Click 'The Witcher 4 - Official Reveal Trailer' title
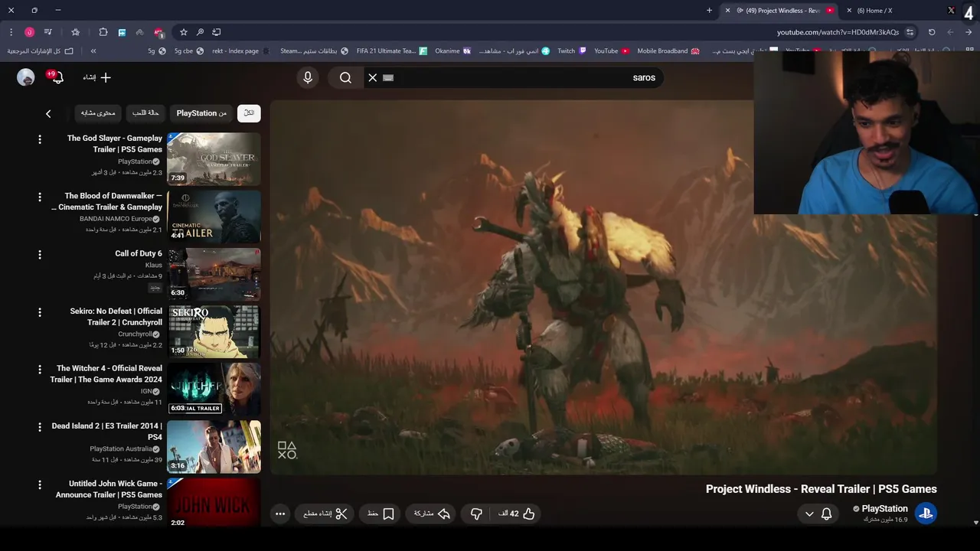This screenshot has width=980, height=551. click(x=106, y=373)
